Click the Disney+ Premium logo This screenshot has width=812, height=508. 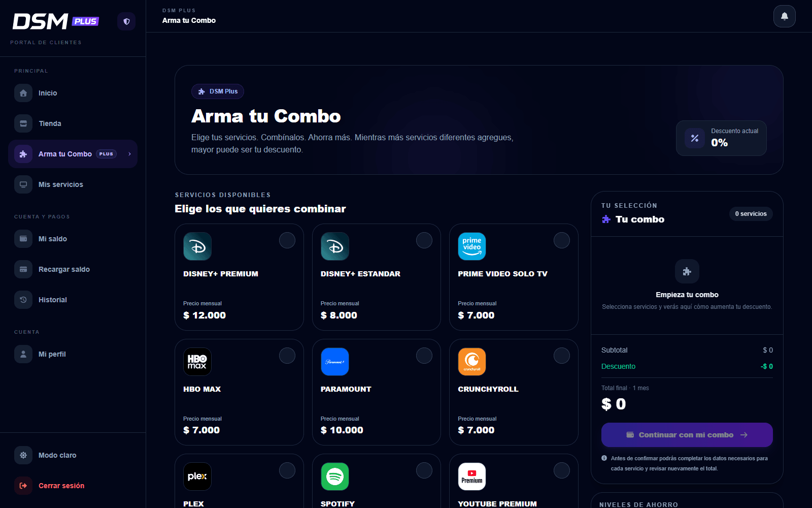197,246
